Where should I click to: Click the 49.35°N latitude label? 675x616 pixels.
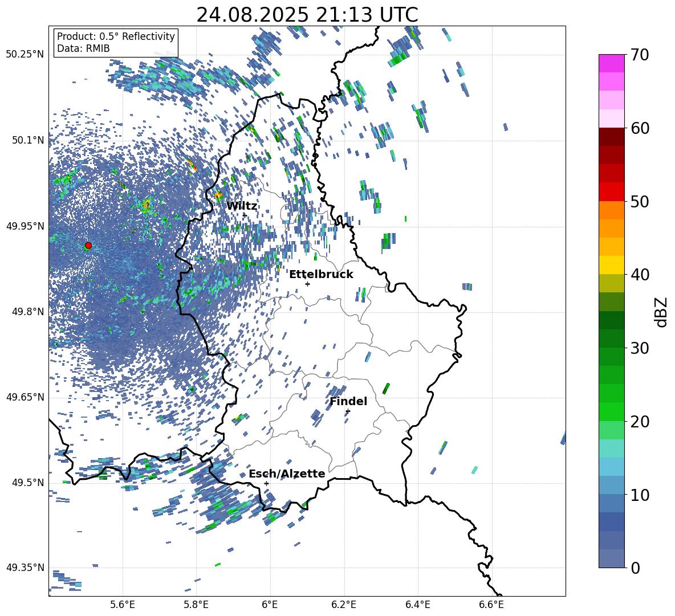25,568
